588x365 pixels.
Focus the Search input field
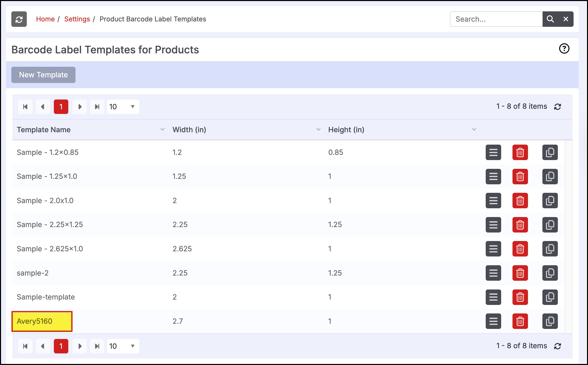click(496, 19)
